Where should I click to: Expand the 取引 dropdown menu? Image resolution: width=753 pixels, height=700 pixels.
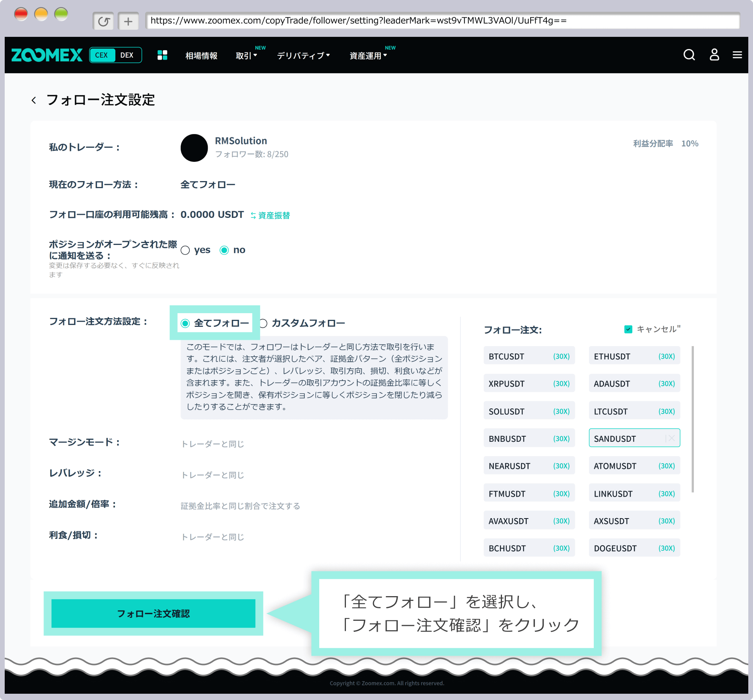point(246,56)
